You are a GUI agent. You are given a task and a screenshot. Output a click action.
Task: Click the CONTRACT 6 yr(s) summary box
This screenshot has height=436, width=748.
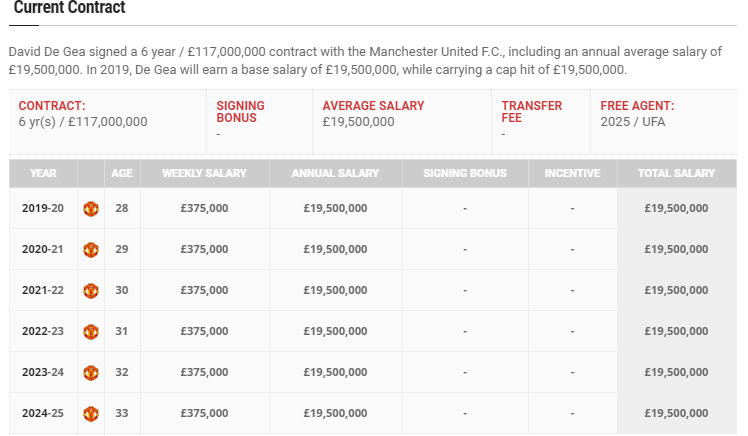point(107,122)
